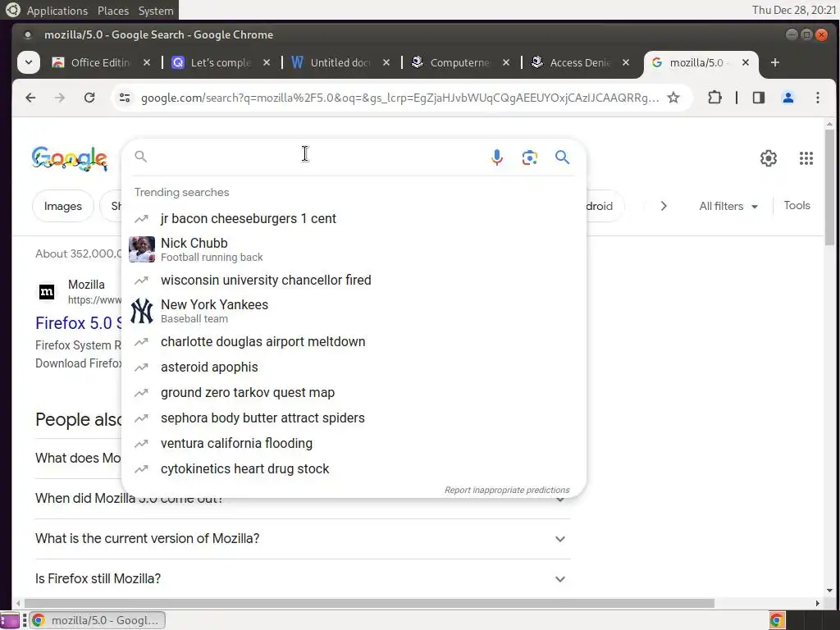Click the Google holiday logo
The height and width of the screenshot is (630, 840).
(70, 158)
